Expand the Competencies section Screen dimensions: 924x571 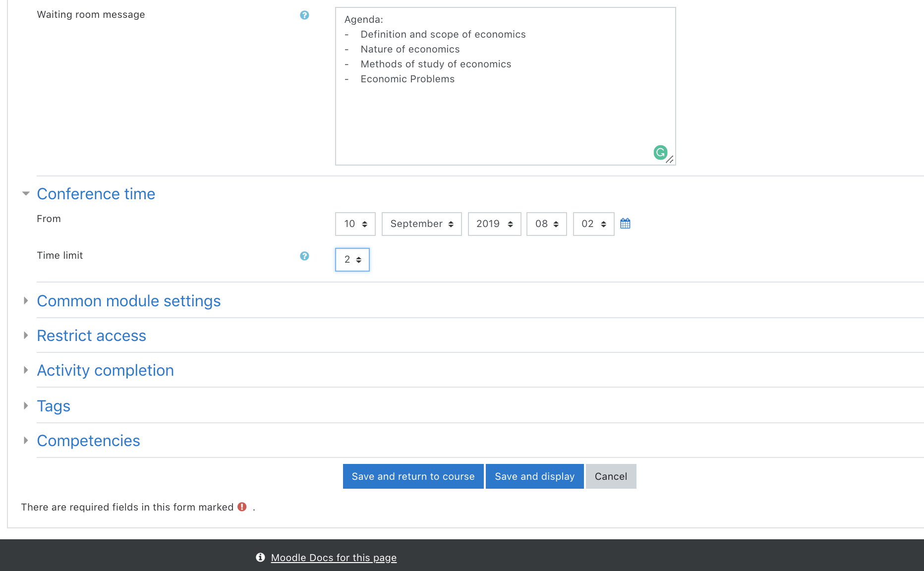tap(88, 440)
